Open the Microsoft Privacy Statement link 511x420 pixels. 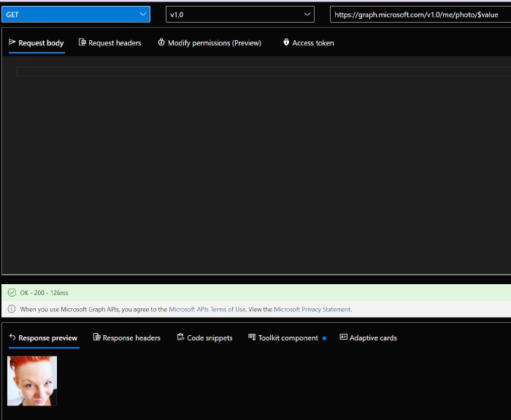pos(312,309)
